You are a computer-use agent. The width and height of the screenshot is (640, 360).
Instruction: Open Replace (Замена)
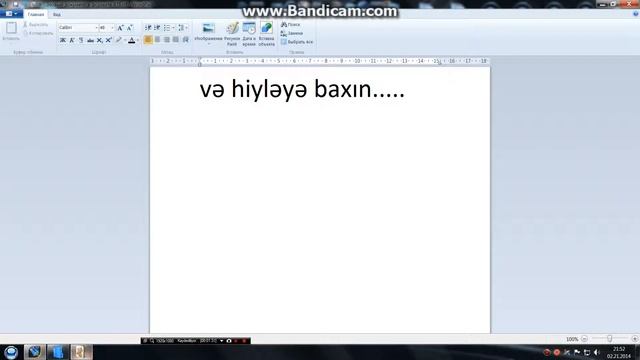point(291,33)
